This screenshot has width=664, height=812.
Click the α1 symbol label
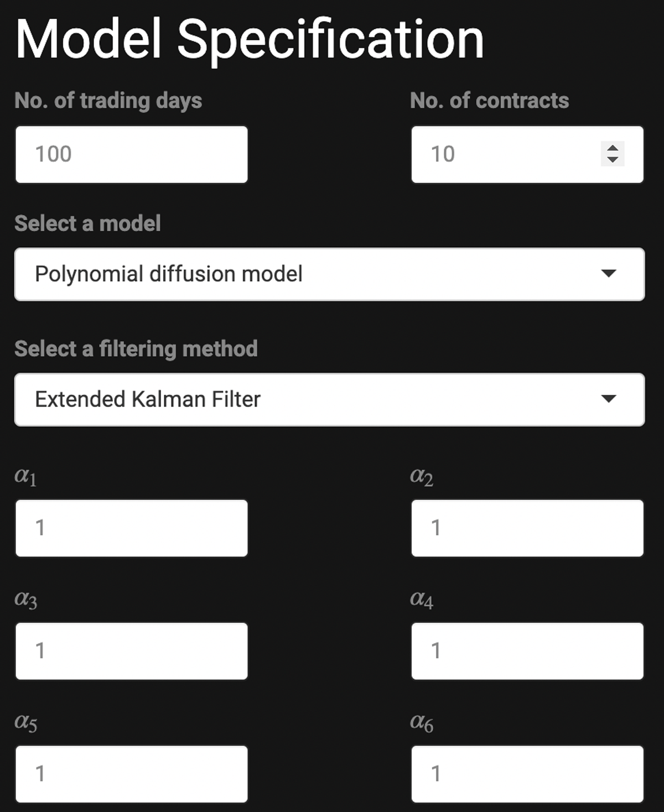25,476
